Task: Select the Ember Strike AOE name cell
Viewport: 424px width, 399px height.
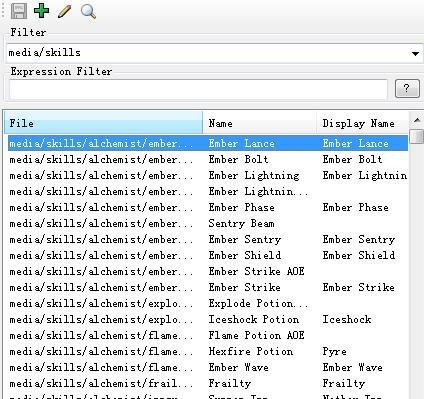Action: point(257,272)
